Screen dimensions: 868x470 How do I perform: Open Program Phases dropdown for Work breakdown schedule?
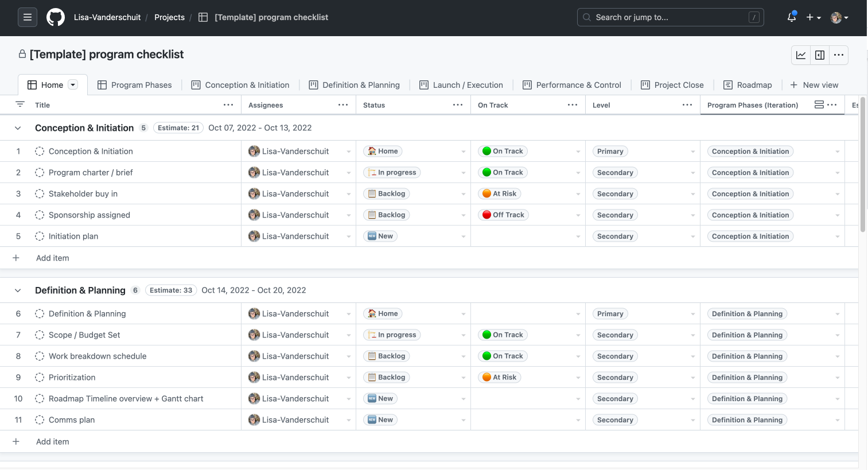[x=838, y=356]
